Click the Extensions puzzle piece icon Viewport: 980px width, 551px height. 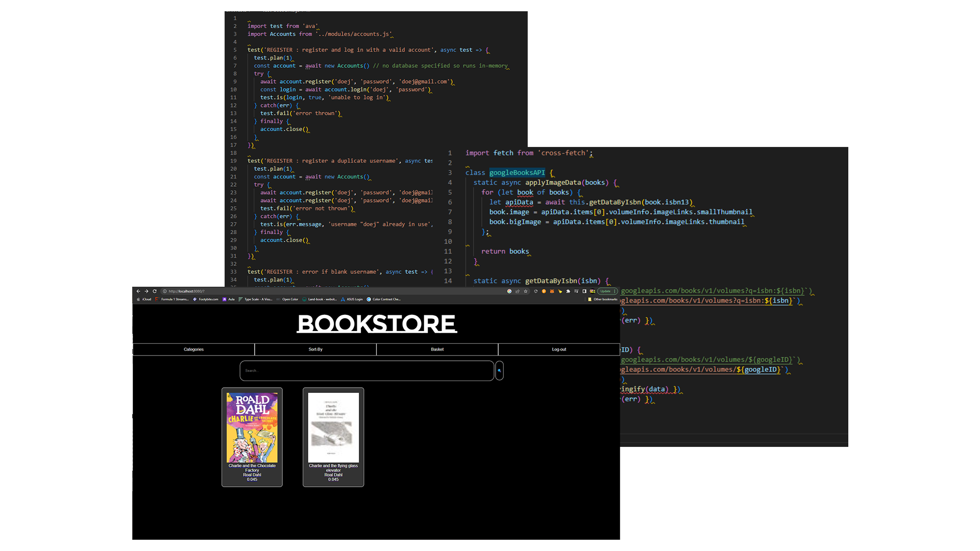click(568, 291)
